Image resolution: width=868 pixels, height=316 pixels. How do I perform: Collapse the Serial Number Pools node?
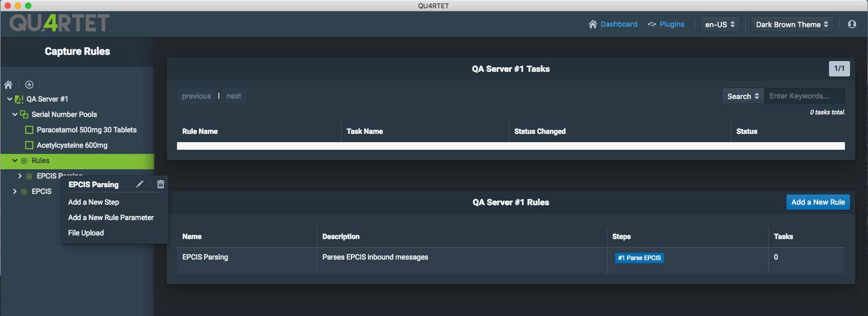pyautogui.click(x=15, y=114)
